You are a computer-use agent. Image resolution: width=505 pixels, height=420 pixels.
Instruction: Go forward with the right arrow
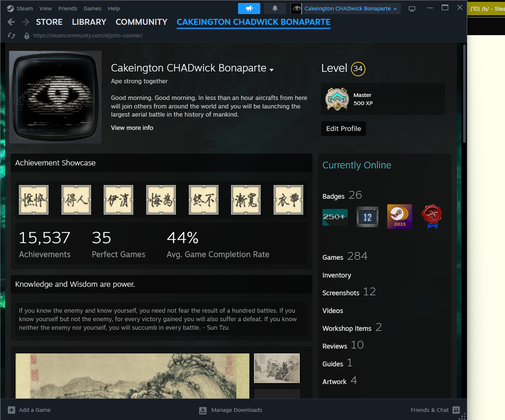pos(26,22)
